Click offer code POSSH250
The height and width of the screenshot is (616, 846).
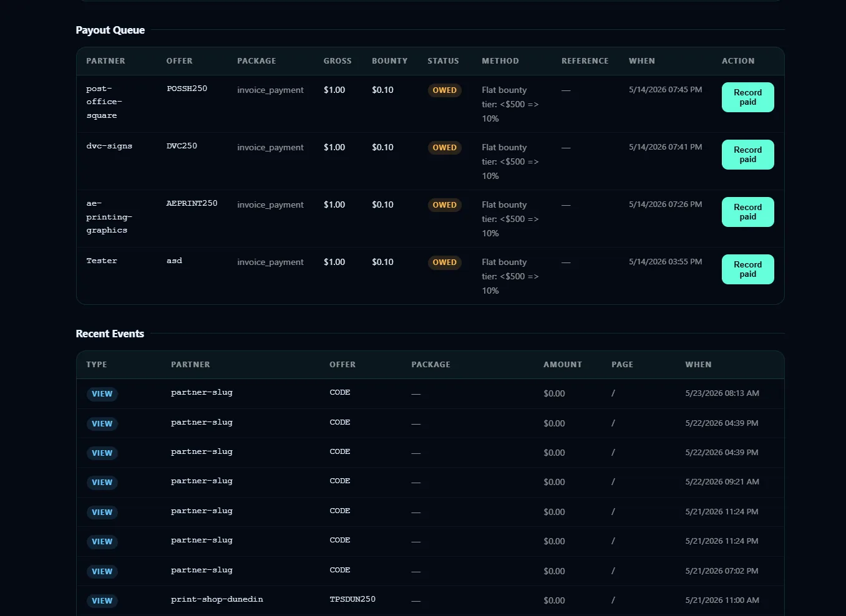187,89
